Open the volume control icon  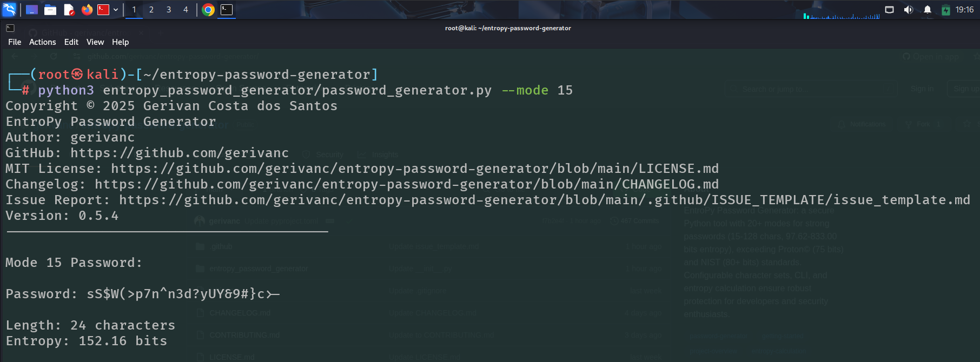[908, 10]
